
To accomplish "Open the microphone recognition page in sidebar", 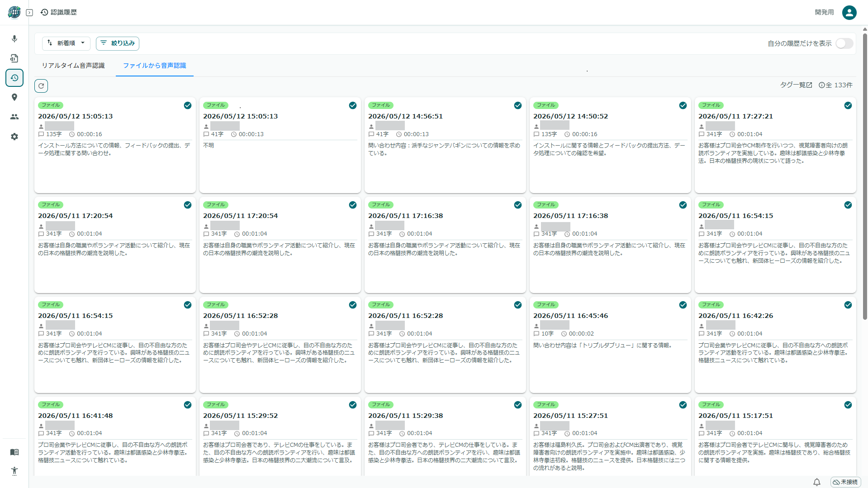I will click(x=14, y=39).
